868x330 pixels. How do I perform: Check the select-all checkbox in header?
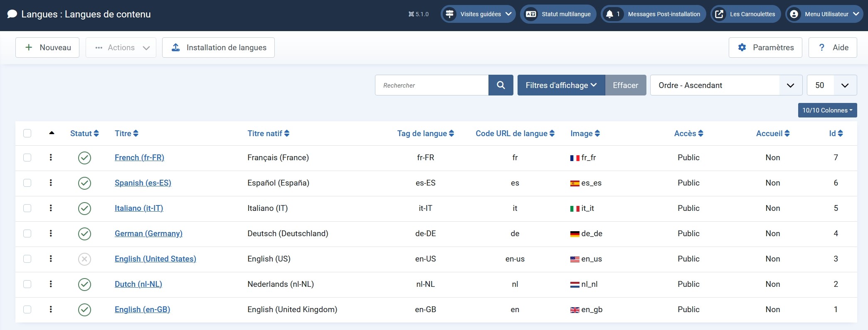pyautogui.click(x=27, y=133)
